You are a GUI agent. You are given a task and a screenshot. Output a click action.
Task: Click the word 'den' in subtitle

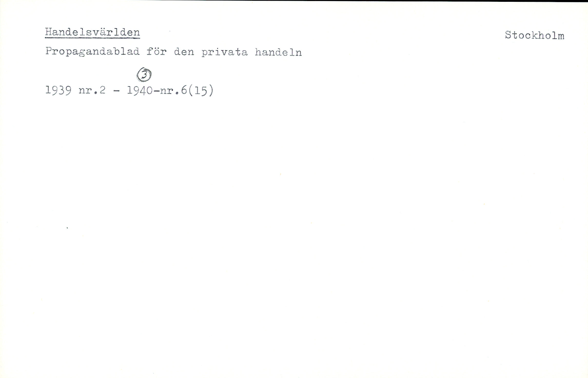click(184, 52)
